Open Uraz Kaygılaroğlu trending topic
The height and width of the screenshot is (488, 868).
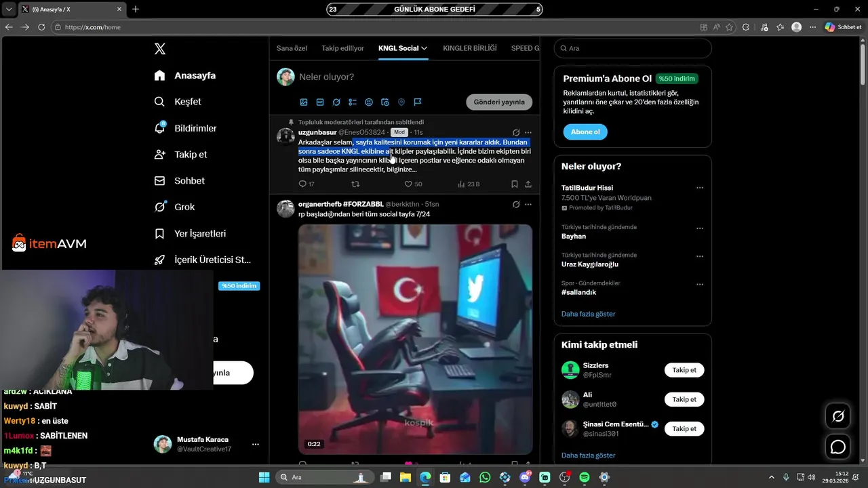[590, 264]
